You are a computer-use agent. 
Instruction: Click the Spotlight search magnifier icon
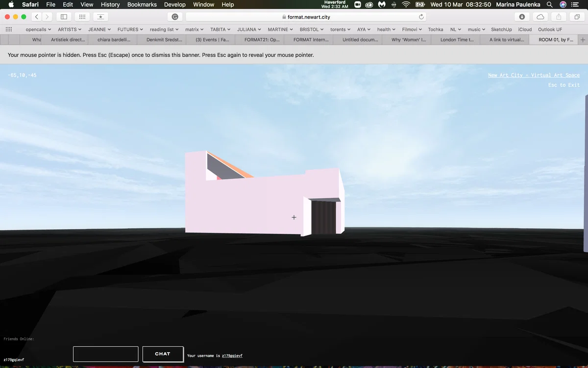point(549,4)
